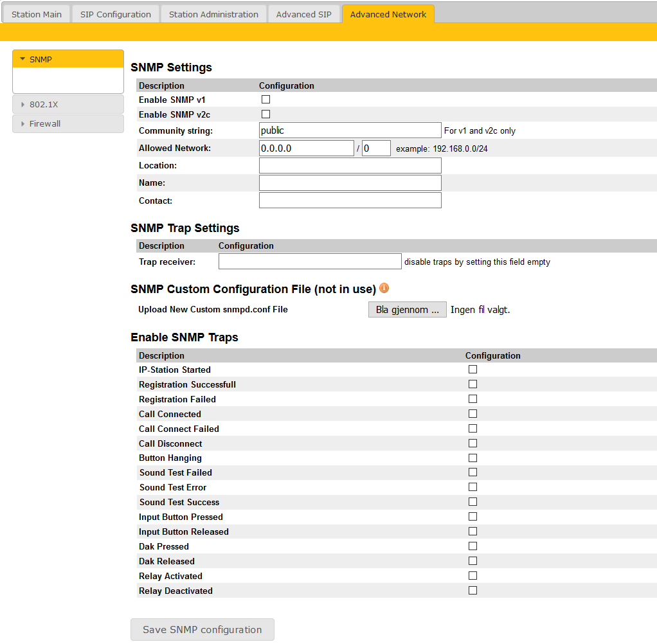Check the Registration Failed trap box
The height and width of the screenshot is (644, 657).
tap(473, 399)
